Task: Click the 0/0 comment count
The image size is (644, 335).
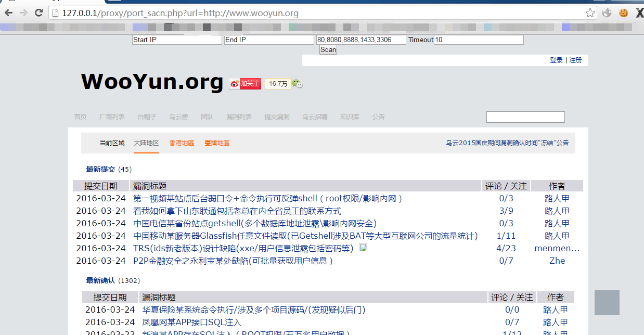Action: (512, 310)
